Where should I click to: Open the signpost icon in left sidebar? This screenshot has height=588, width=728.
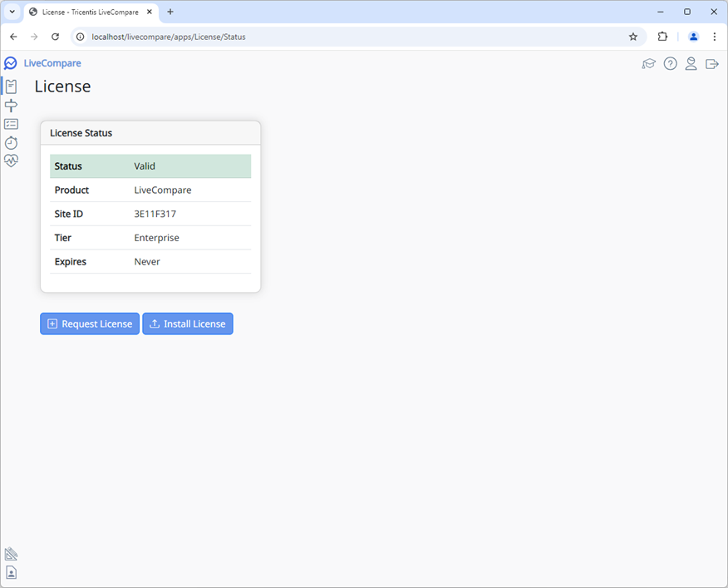click(11, 106)
